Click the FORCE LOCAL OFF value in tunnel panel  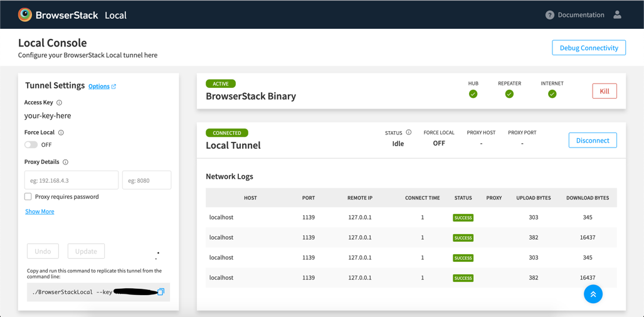coord(439,144)
